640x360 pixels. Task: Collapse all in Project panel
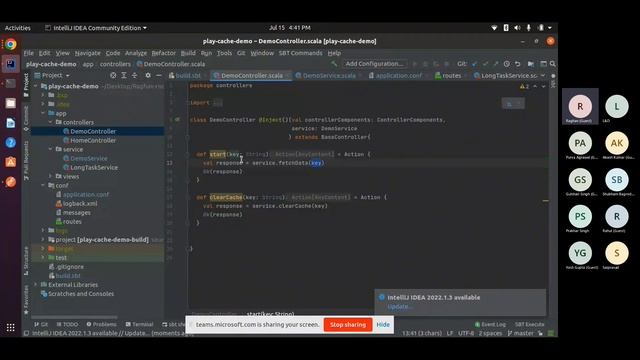click(x=134, y=76)
